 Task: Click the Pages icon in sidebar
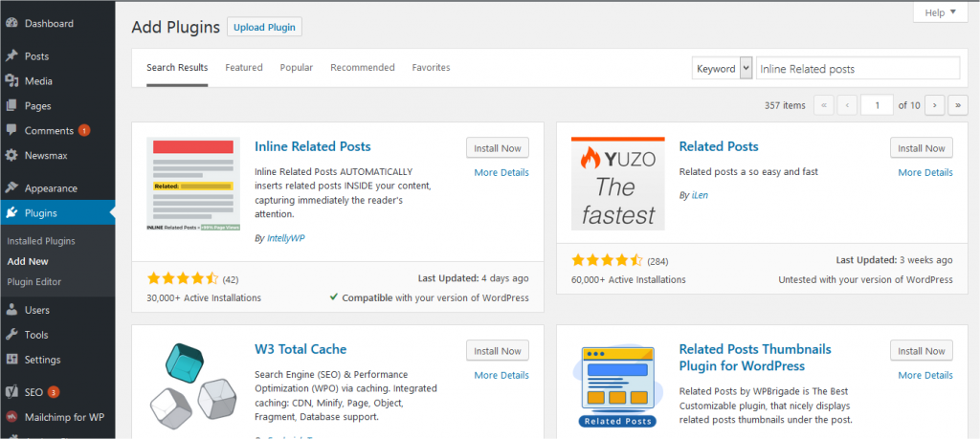(x=11, y=106)
